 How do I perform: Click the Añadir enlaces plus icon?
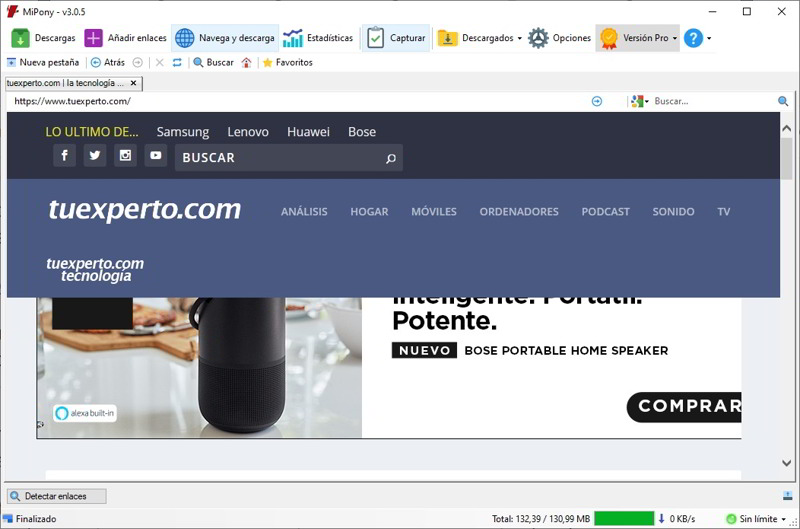pos(93,38)
